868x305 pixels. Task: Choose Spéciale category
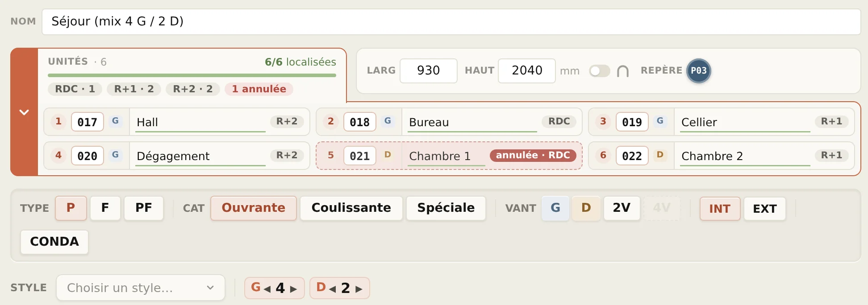pos(446,208)
